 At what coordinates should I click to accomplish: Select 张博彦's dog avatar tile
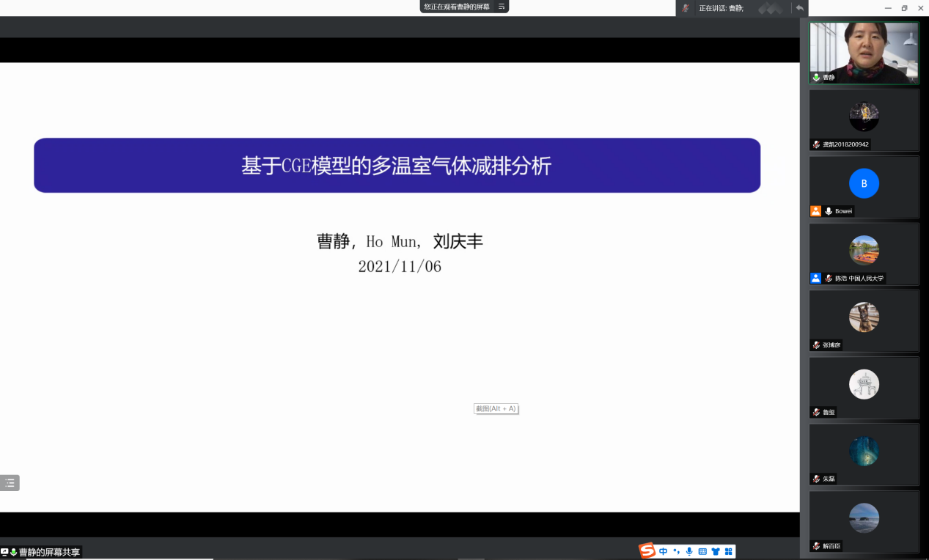pyautogui.click(x=864, y=320)
